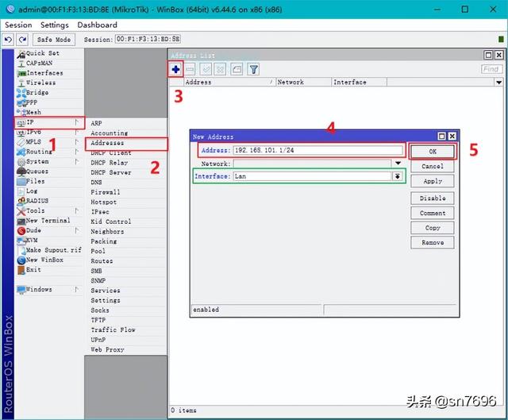Open the column dropdown at Address List header
This screenshot has height=420, width=508.
pyautogui.click(x=498, y=83)
